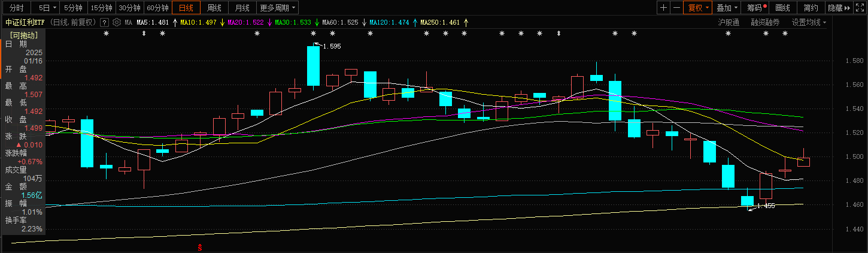868x253 pixels.
Task: Open indicator settings gear icon
Action: coord(117,22)
